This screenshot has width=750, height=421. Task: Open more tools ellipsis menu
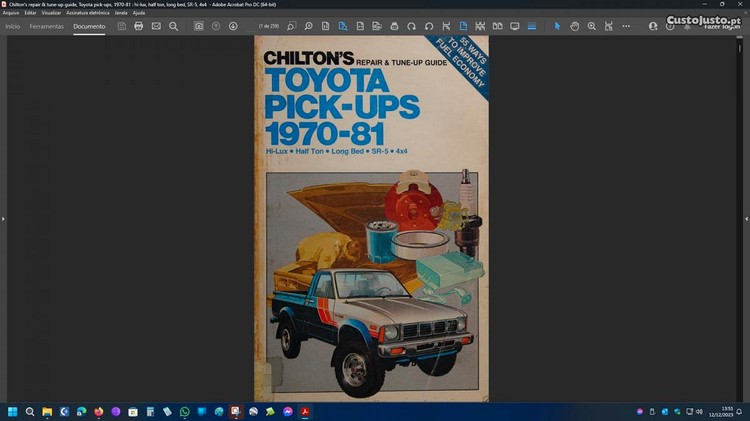coord(626,26)
